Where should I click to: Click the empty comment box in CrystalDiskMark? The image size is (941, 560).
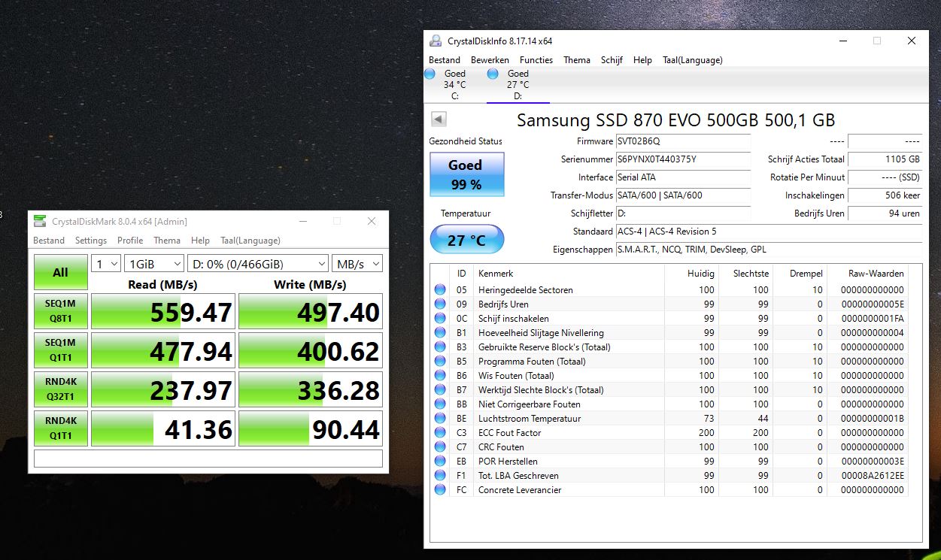coord(208,459)
